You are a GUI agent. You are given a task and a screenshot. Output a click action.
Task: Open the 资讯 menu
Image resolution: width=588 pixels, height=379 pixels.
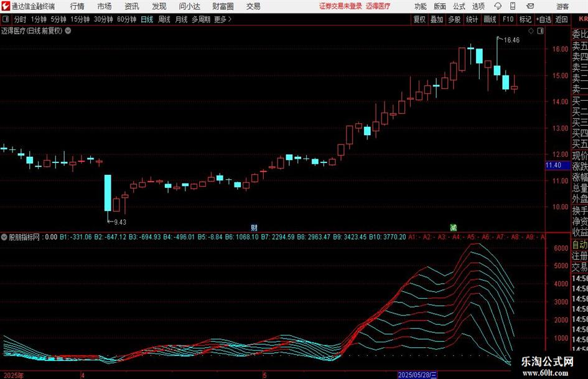pos(132,6)
